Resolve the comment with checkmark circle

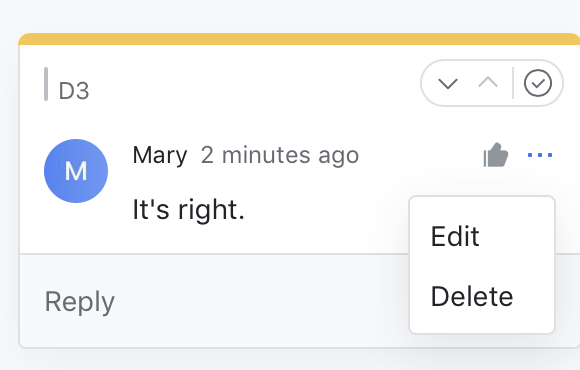[x=538, y=83]
